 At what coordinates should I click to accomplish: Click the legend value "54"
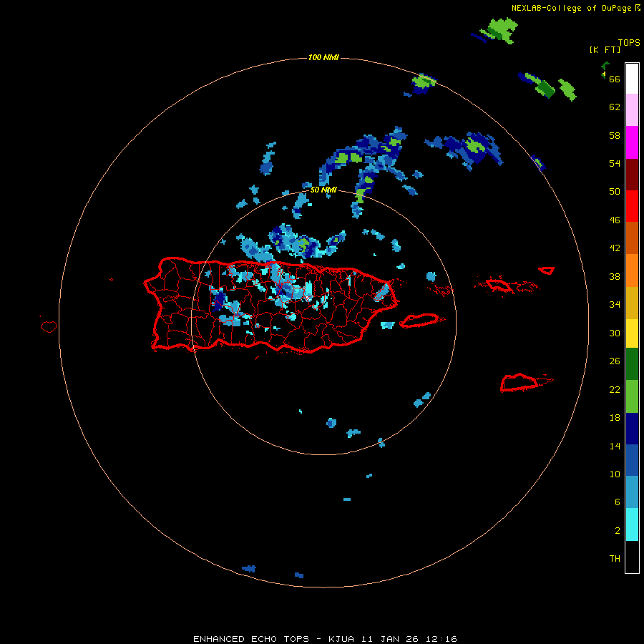pos(615,163)
